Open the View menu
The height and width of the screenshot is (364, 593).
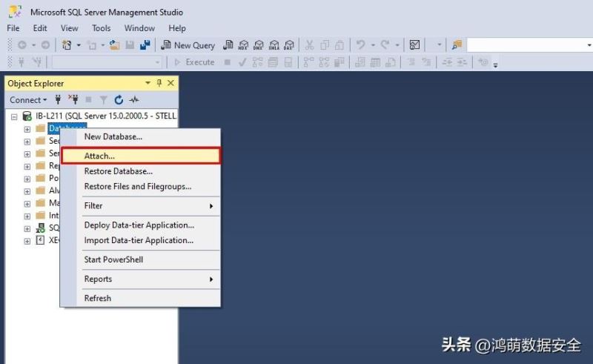pos(69,28)
